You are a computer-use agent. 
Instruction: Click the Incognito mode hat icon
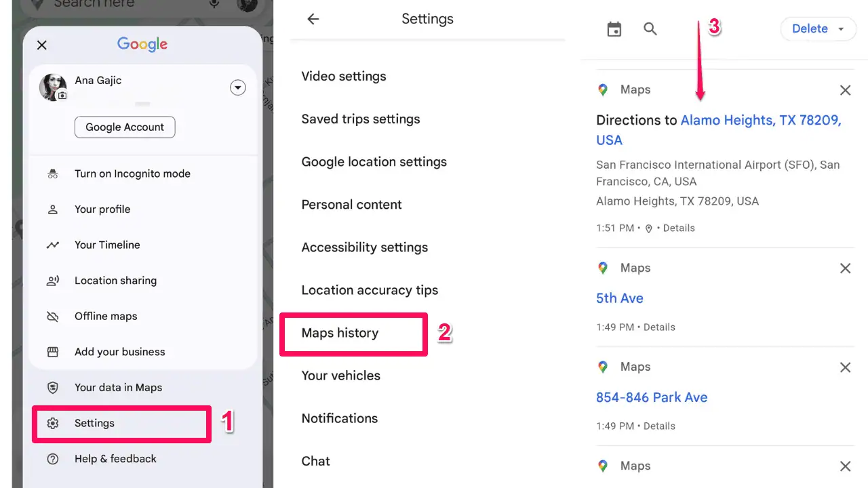53,174
